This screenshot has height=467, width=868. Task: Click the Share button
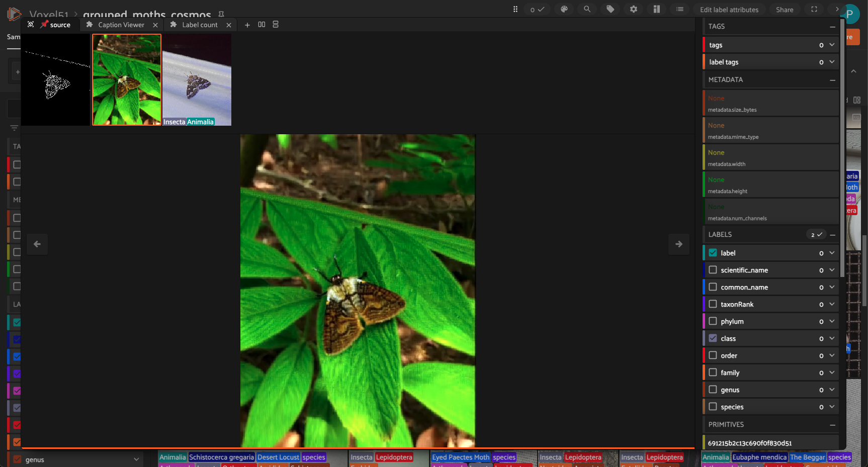[785, 9]
